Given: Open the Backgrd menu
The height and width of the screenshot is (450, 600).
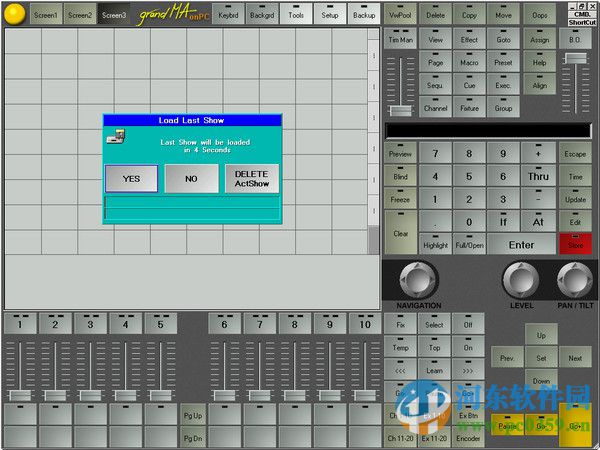Looking at the screenshot, I should point(262,15).
